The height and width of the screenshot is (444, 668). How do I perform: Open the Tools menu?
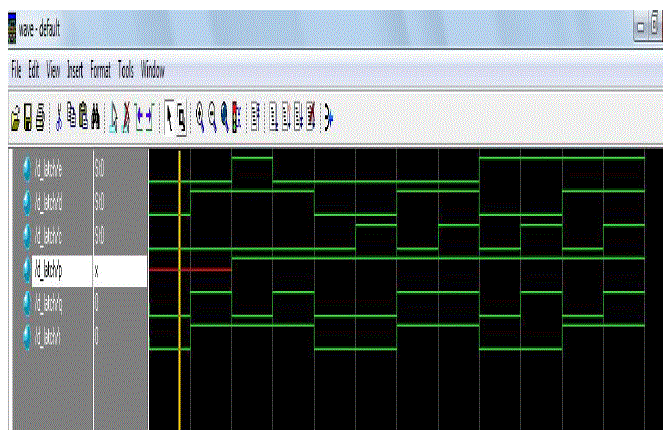click(x=126, y=71)
